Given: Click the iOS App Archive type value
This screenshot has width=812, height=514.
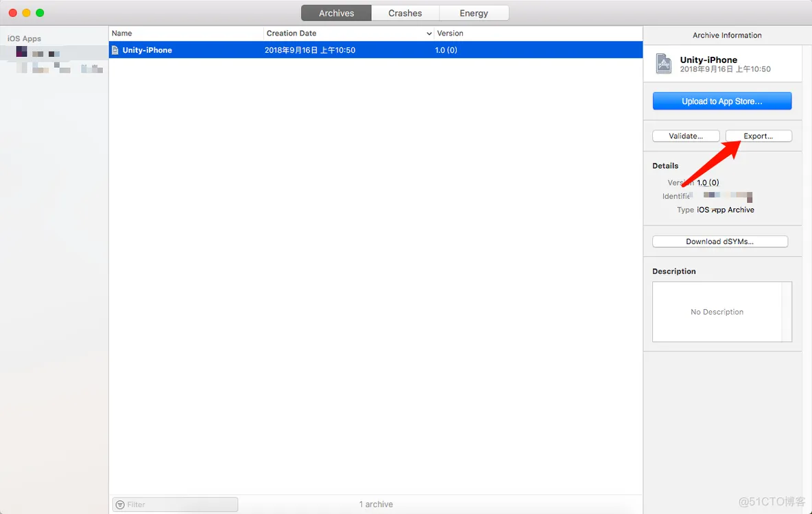Looking at the screenshot, I should 726,210.
